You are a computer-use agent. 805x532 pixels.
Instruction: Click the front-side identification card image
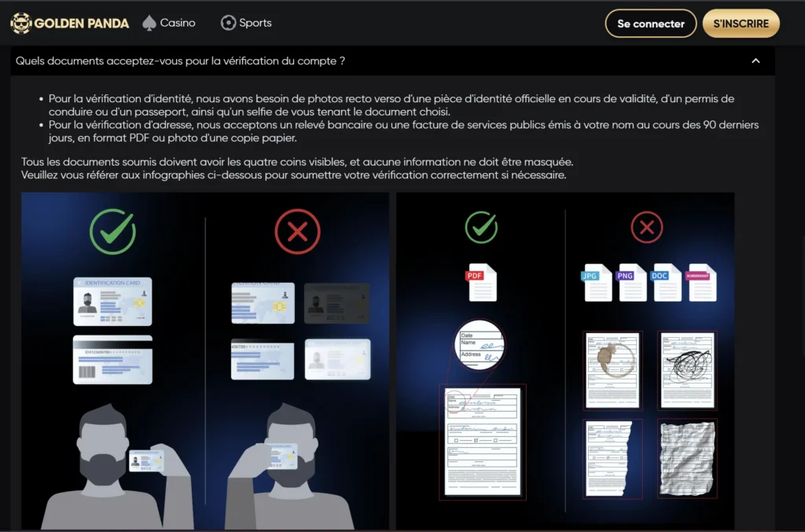112,302
